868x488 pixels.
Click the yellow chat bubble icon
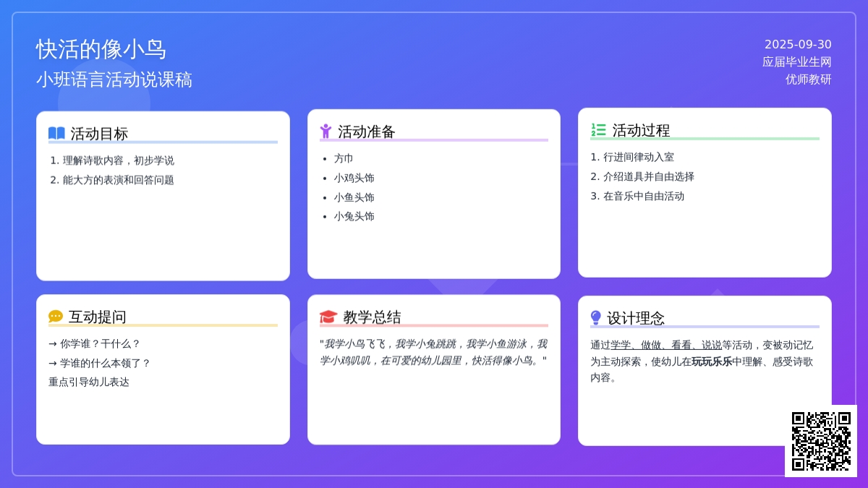[56, 317]
